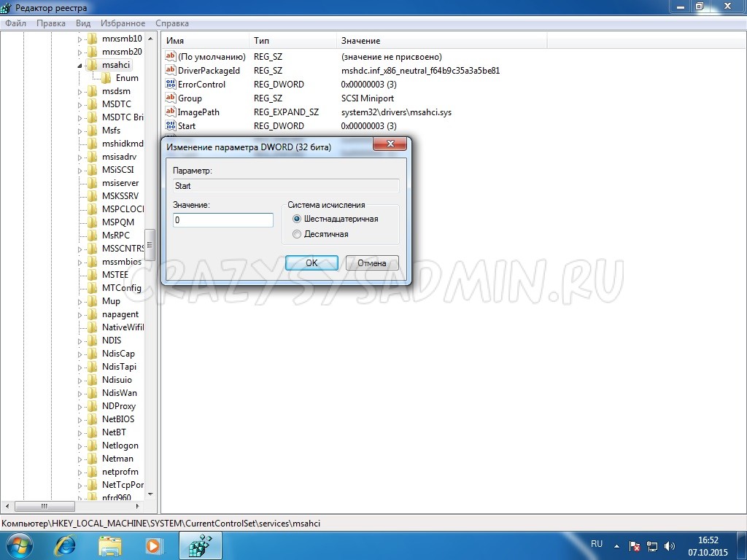Click the Start DWORD value icon
The width and height of the screenshot is (747, 560).
[171, 126]
